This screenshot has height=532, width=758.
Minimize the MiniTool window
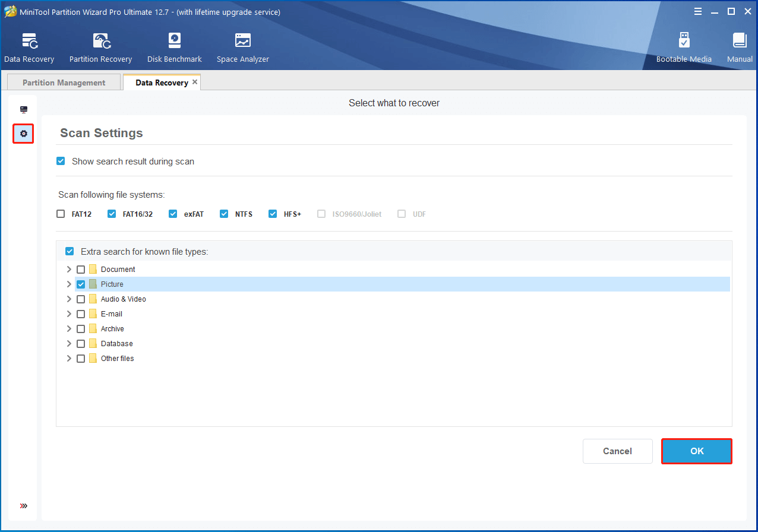715,12
